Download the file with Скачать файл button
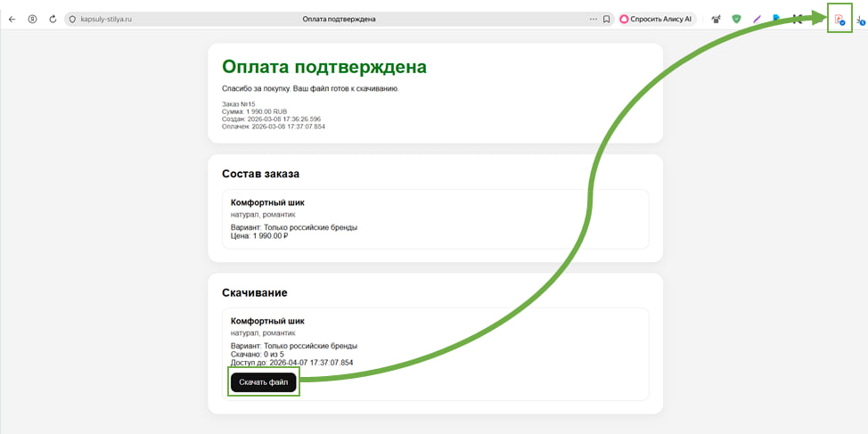868x434 pixels. (264, 382)
